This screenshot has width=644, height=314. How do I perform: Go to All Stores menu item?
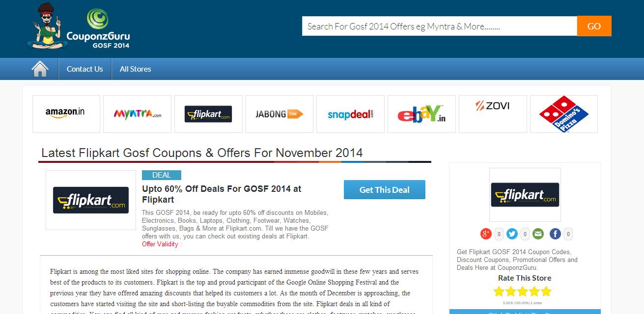click(x=136, y=69)
